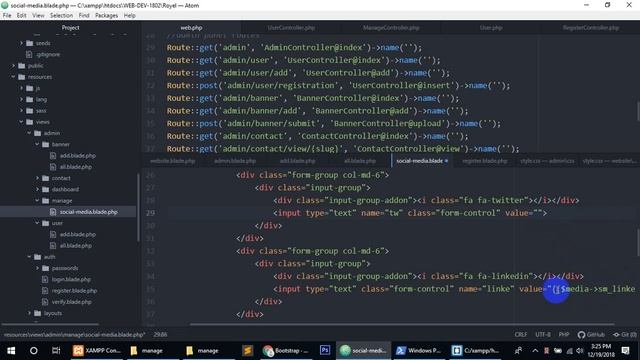
Task: Click the manage folder icon
Action: click(x=45, y=200)
